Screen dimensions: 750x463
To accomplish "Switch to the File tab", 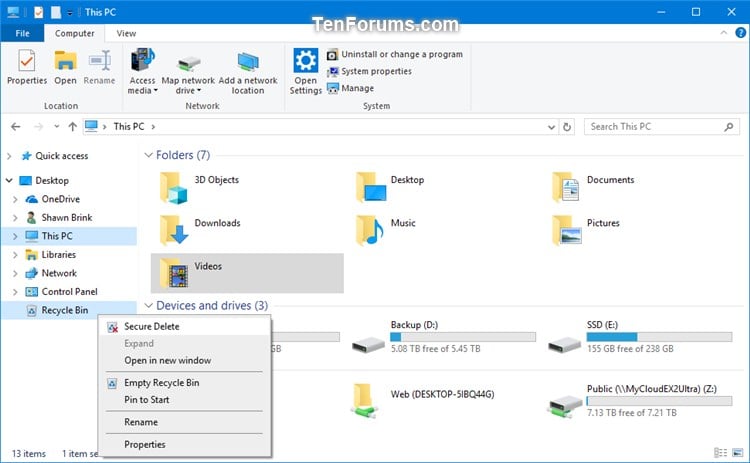I will click(x=22, y=33).
